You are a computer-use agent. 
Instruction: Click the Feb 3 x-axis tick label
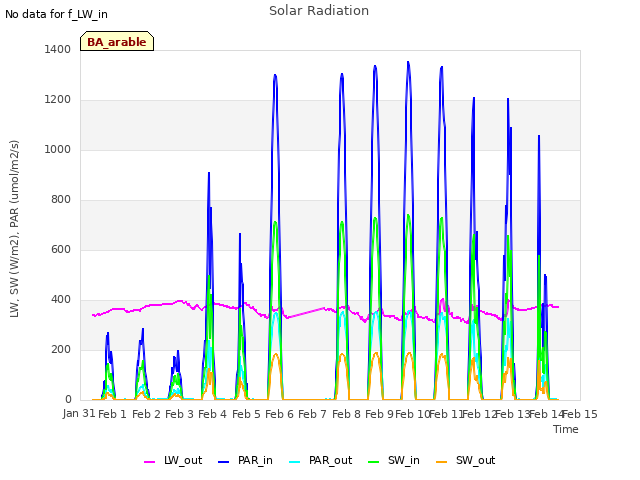coord(180,414)
